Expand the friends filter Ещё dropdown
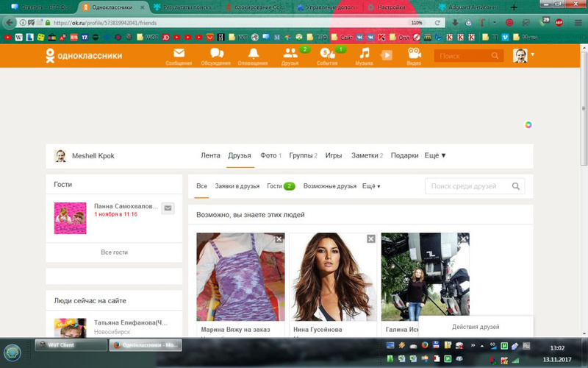This screenshot has height=368, width=588. [x=371, y=187]
